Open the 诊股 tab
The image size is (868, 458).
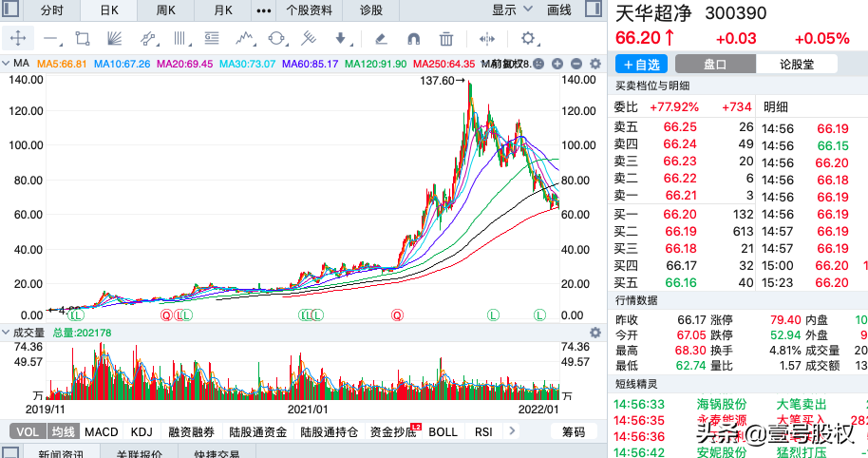[x=371, y=10]
